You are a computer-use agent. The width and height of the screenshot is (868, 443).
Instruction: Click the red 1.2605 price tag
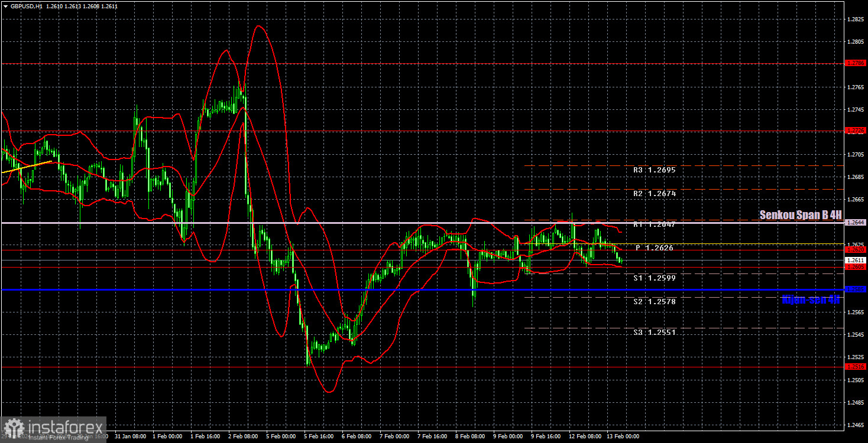coord(856,267)
